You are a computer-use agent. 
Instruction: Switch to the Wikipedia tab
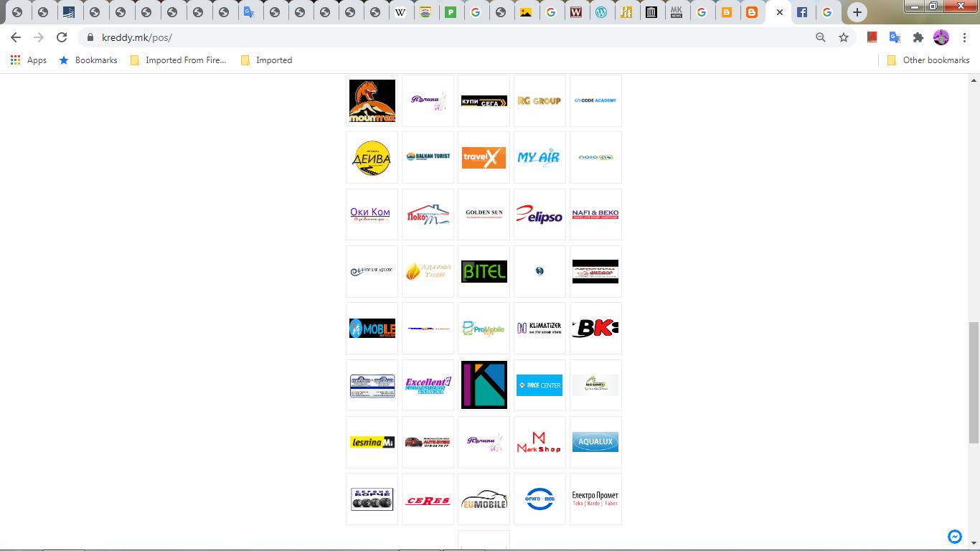400,12
